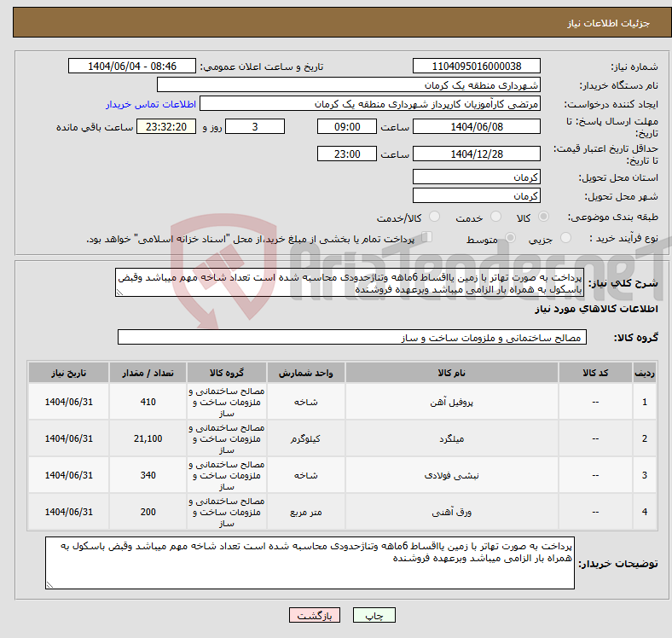Click the اطلاعات کالاهای مورد نیاز heading
The width and height of the screenshot is (672, 638).
click(x=596, y=309)
